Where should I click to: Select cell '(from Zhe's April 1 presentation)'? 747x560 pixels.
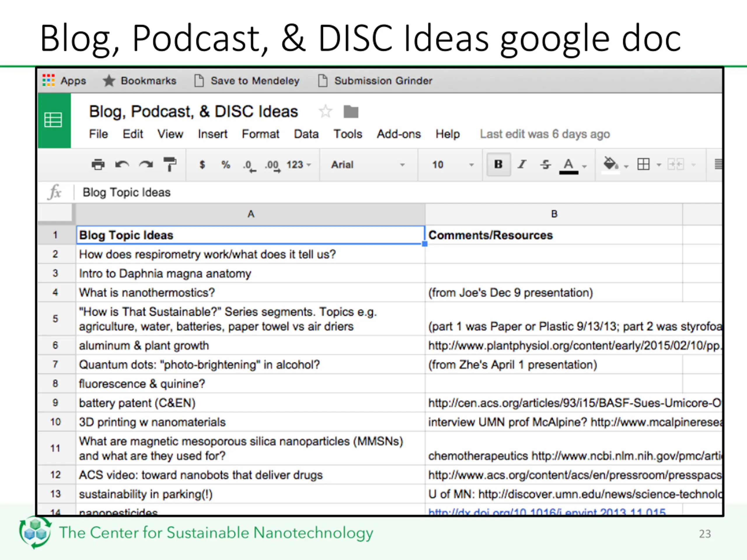coord(554,365)
